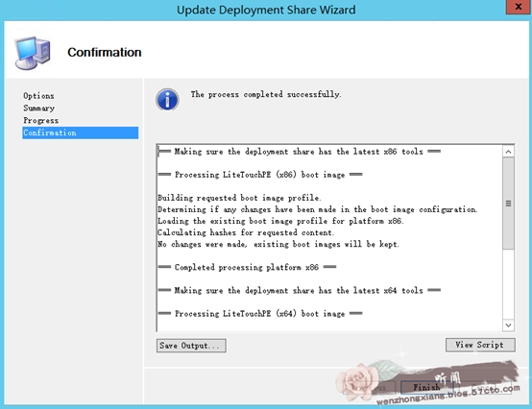Viewport: 532px width, 409px height.
Task: Click the greyed-out Previous button
Action: pyautogui.click(x=369, y=387)
